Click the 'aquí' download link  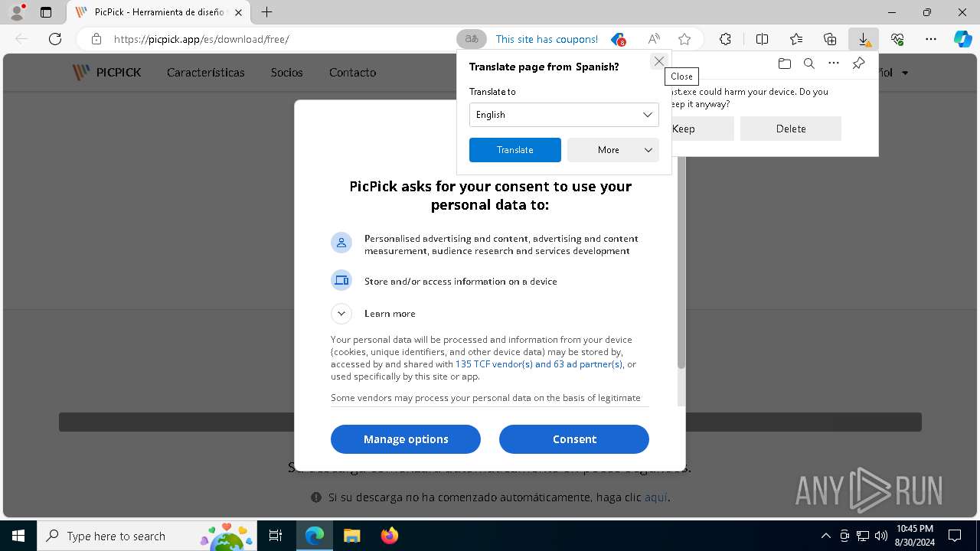655,497
